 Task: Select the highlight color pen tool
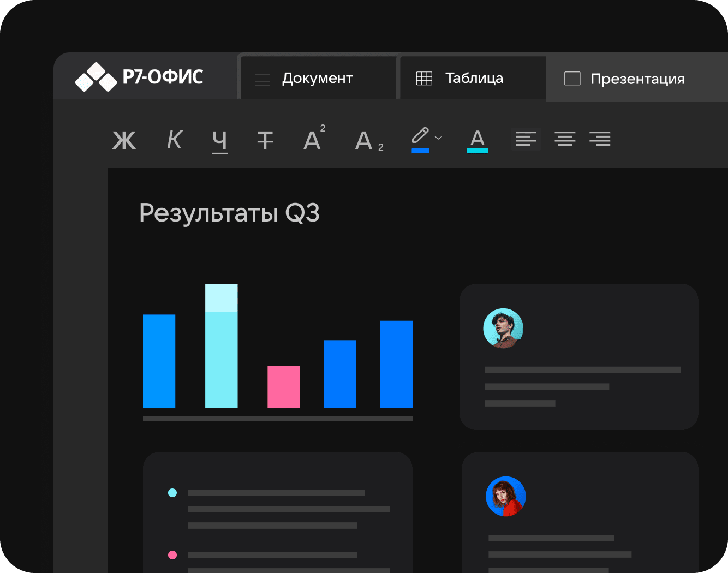pyautogui.click(x=420, y=139)
